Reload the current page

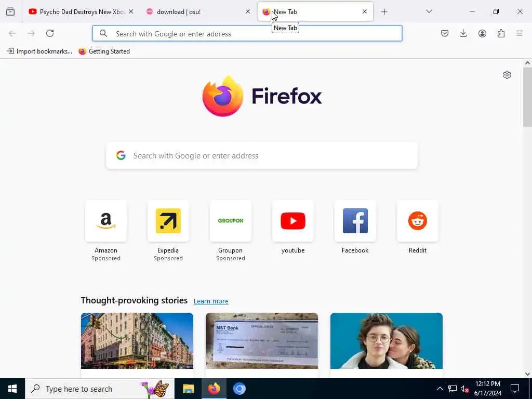[x=50, y=33]
